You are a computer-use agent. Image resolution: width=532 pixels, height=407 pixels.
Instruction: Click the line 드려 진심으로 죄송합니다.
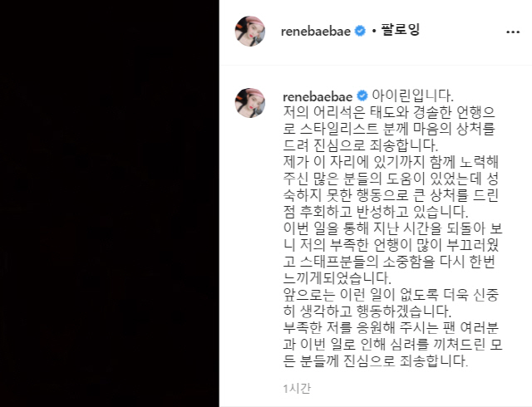361,145
